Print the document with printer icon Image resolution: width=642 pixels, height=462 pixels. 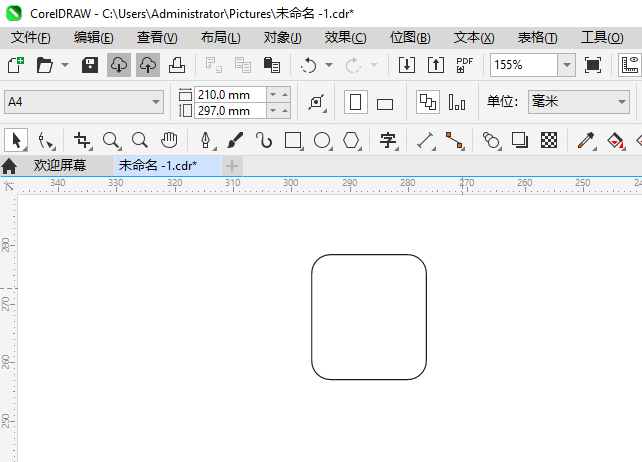tap(177, 65)
